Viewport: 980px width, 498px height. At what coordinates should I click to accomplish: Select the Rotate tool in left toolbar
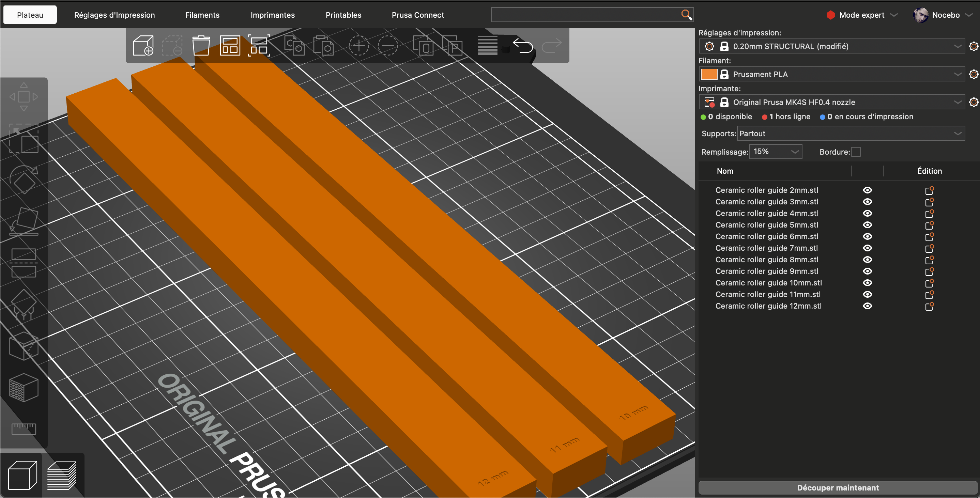[x=24, y=180]
